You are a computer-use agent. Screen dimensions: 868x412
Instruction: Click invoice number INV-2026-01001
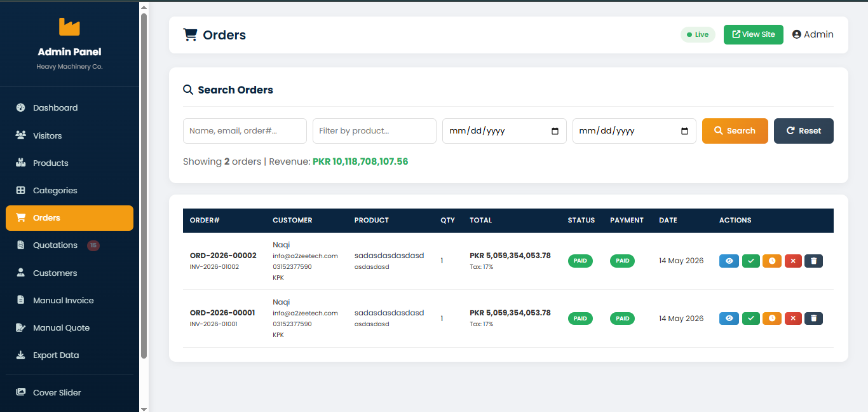tap(214, 324)
